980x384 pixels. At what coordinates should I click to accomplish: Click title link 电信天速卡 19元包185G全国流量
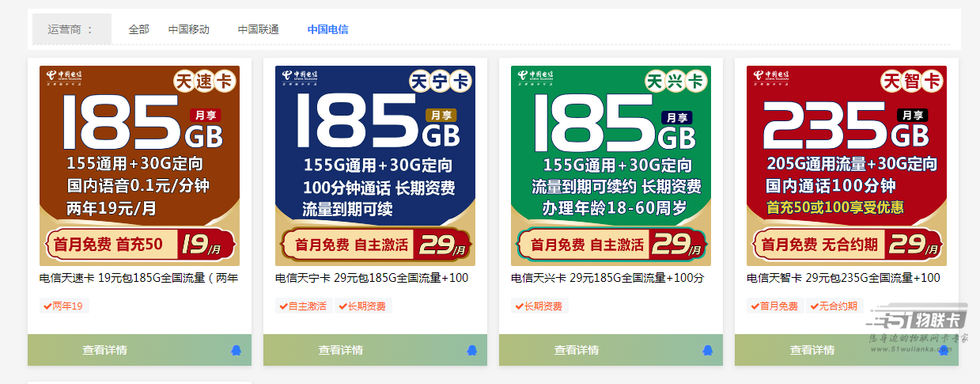click(139, 278)
